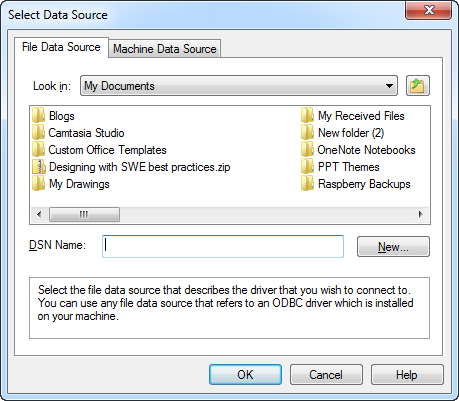The width and height of the screenshot is (459, 401).
Task: Focus the DSN Name text field
Action: point(223,246)
